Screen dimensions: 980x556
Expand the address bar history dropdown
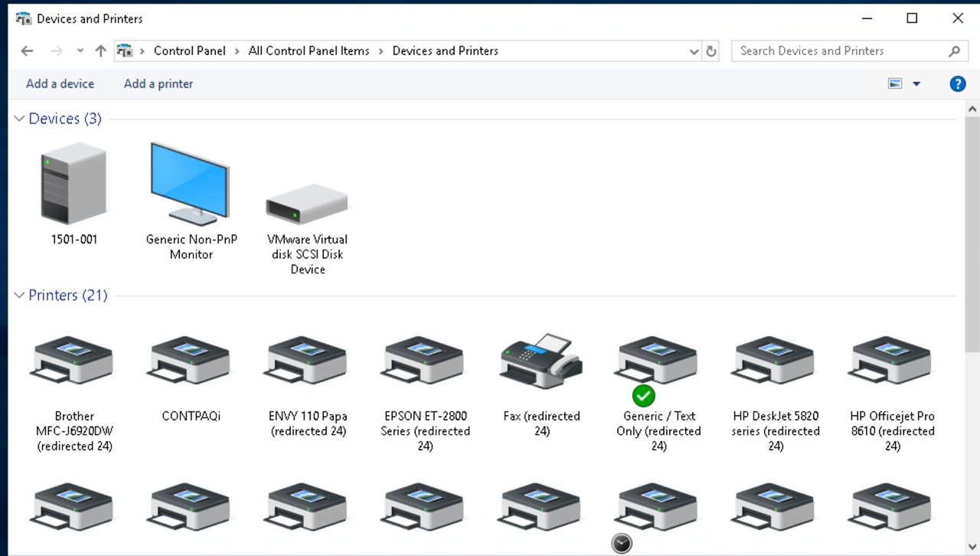pos(694,51)
